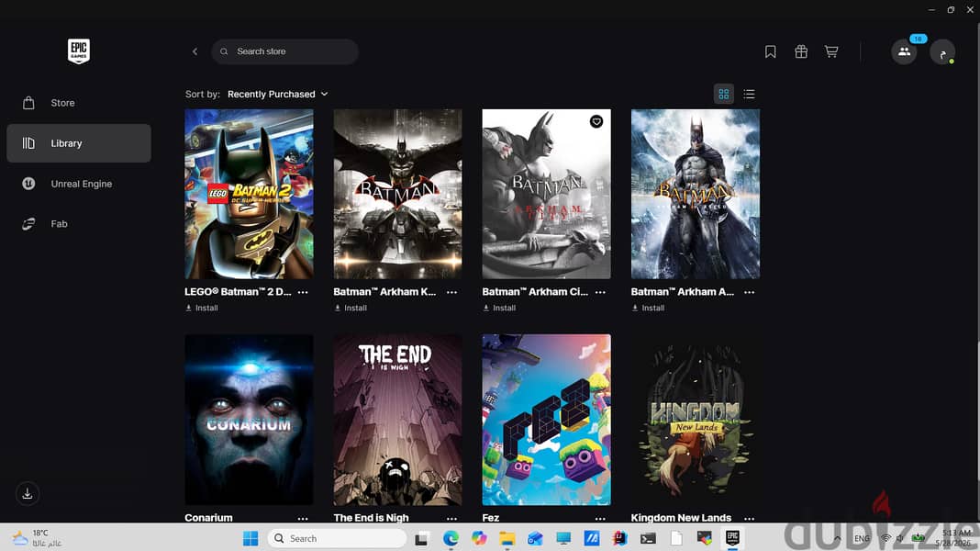This screenshot has height=551, width=980.
Task: Open Fab in the sidebar
Action: [79, 224]
